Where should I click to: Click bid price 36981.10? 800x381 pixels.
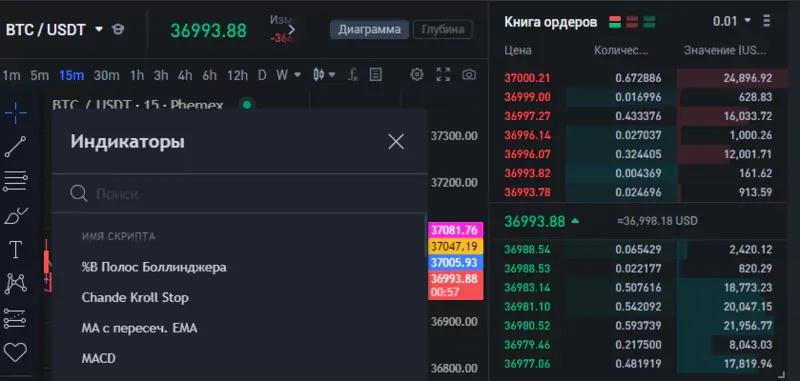click(528, 307)
